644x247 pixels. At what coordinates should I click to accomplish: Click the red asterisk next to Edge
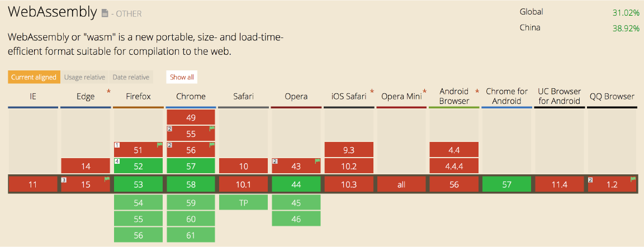coord(108,92)
